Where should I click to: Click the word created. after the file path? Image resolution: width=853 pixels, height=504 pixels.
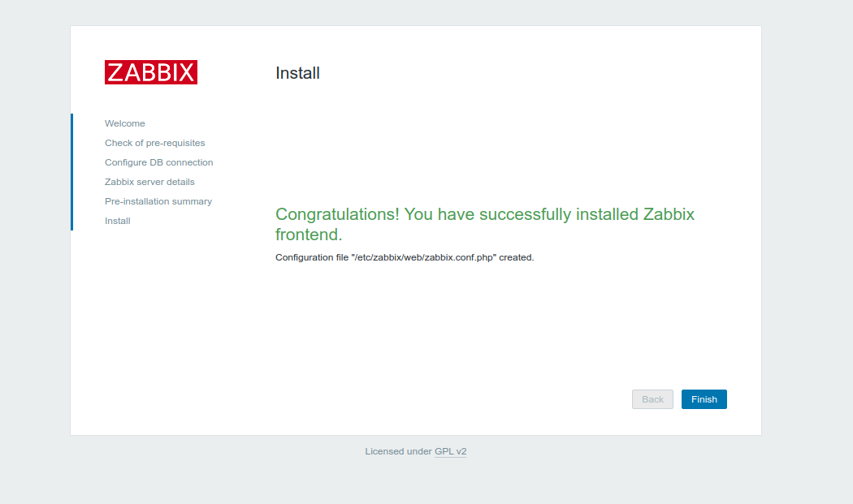click(516, 258)
